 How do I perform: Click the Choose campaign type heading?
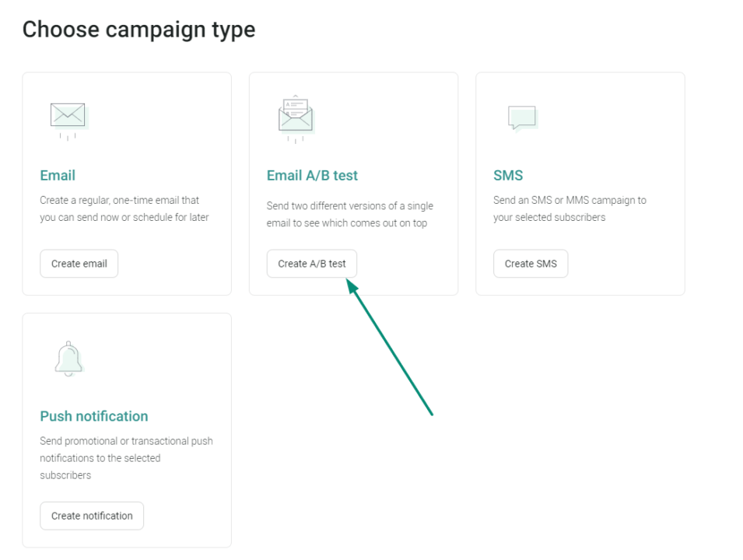[x=138, y=29]
